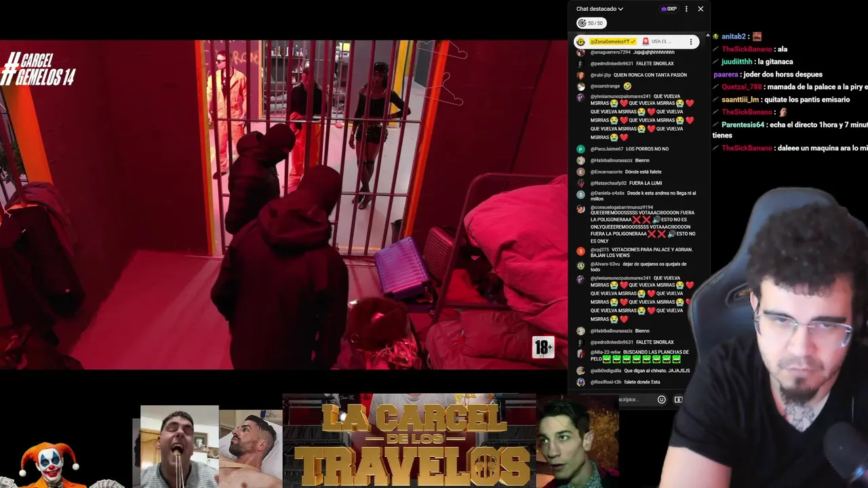Click username @anaguerrero7294 in chat

(610, 52)
